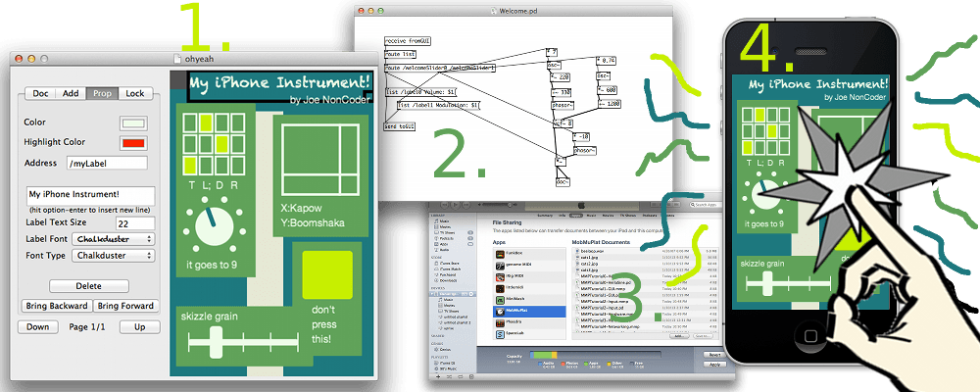980x392 pixels.
Task: Click the Bring Forward button
Action: pos(126,306)
